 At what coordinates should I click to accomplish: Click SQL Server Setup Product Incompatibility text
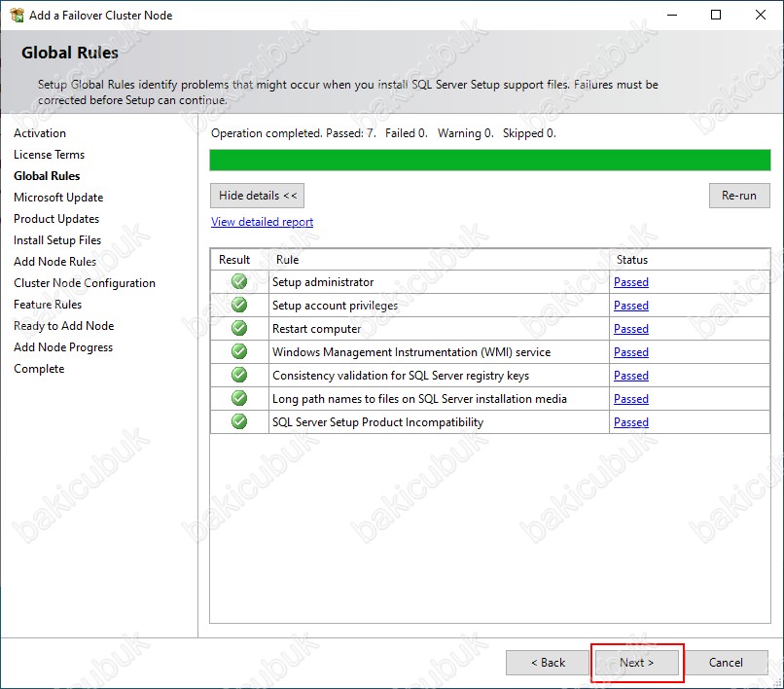[x=378, y=422]
